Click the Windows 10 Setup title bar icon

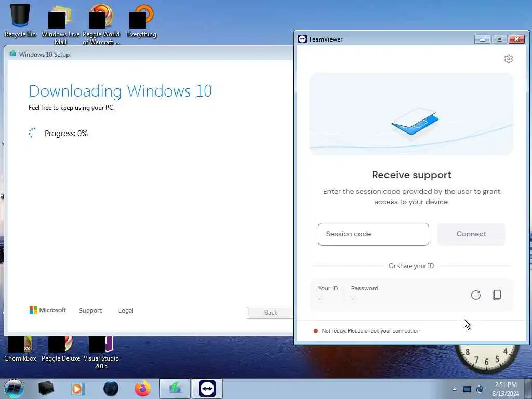[13, 54]
